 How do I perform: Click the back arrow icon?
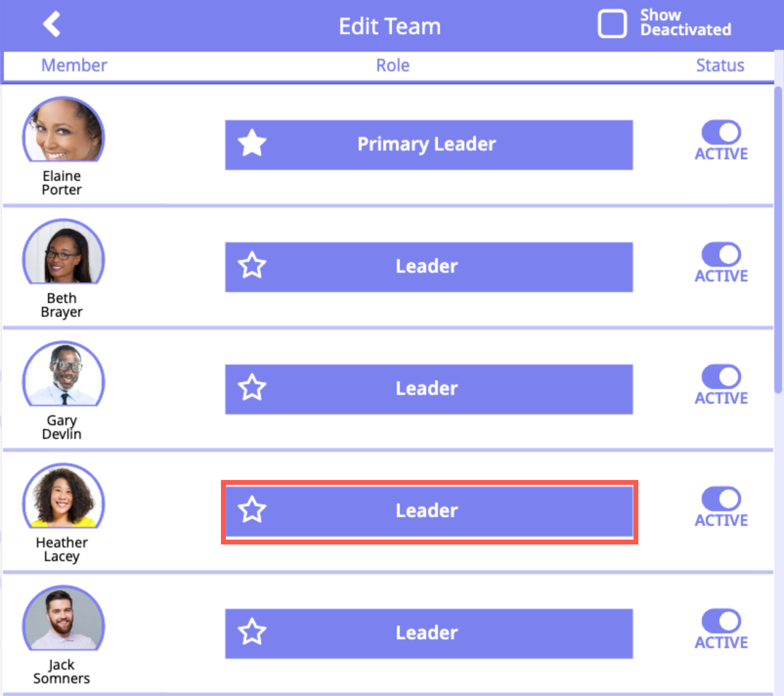pyautogui.click(x=52, y=24)
